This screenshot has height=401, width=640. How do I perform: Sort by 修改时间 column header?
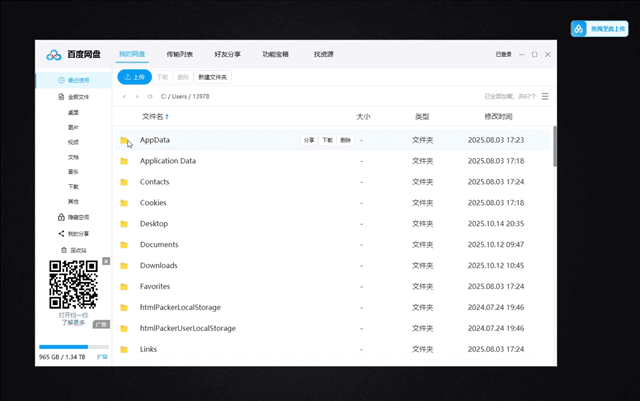click(x=498, y=117)
